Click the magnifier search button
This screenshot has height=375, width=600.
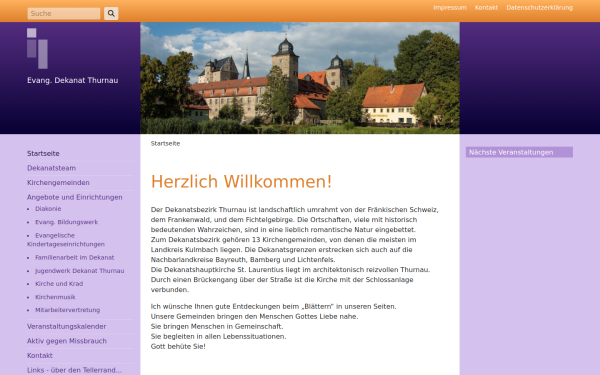(111, 13)
